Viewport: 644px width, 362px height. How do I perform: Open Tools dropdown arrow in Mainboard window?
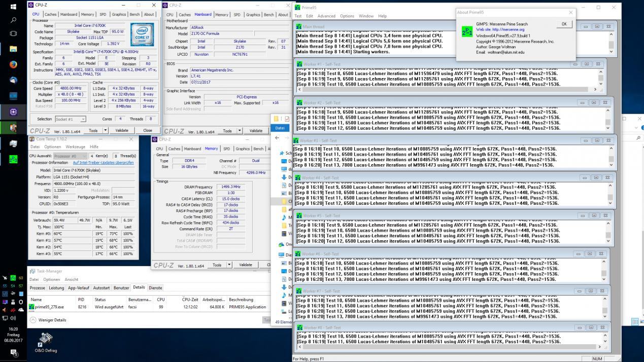point(240,131)
